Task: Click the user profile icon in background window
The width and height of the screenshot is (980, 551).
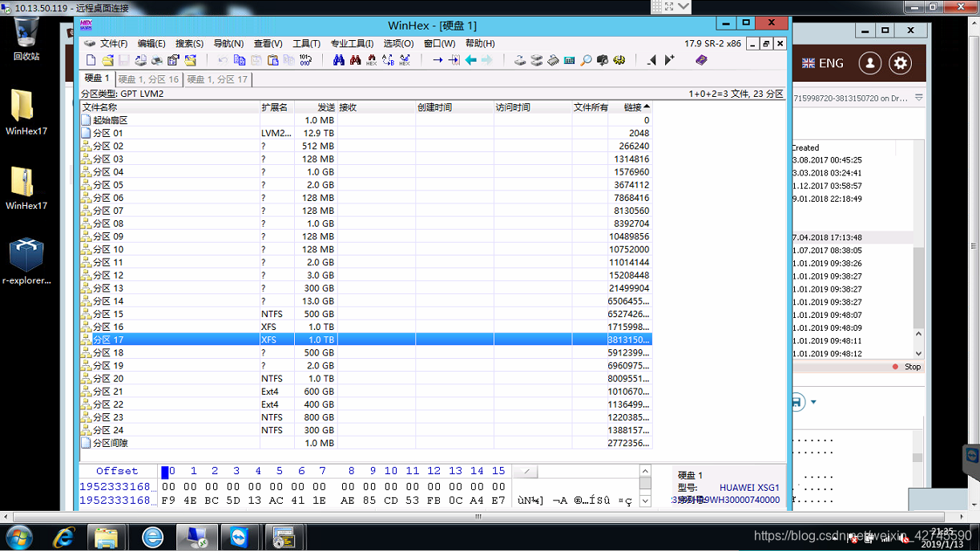Action: point(870,63)
